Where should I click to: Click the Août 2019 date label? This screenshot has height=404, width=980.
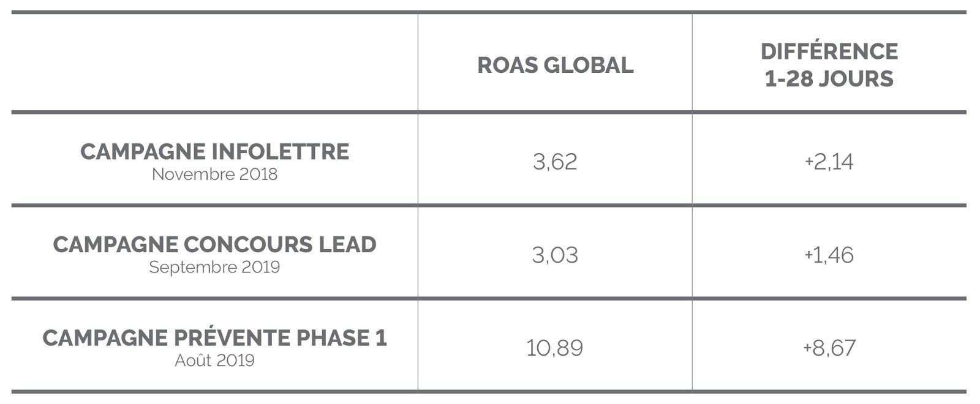214,361
